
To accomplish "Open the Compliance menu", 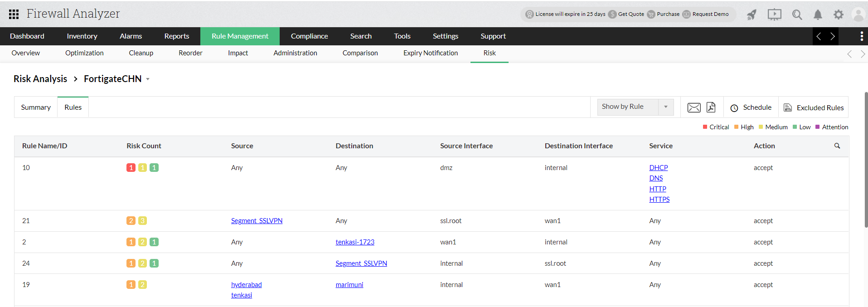I will point(309,36).
